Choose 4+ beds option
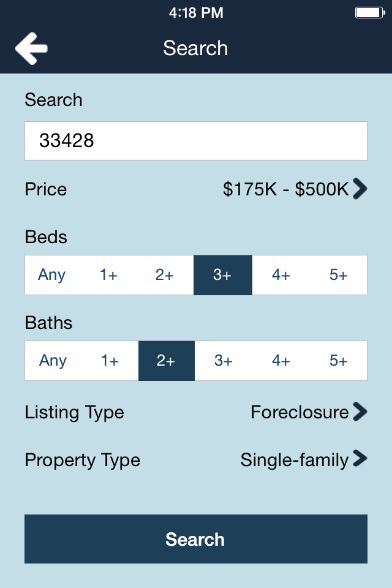Screen dimensions: 392x588 tap(281, 275)
